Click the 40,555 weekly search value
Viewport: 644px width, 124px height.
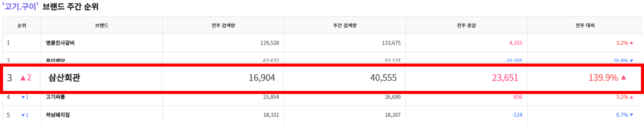[x=383, y=78]
